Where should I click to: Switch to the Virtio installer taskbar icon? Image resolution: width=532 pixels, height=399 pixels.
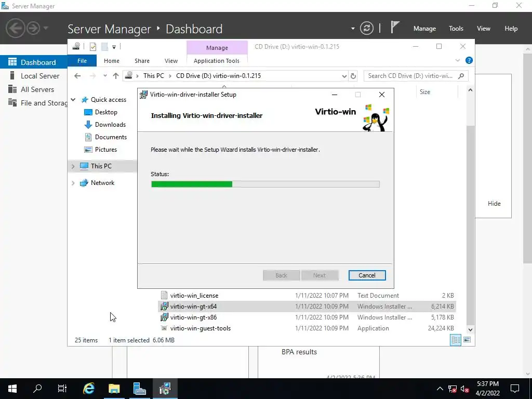tap(165, 389)
